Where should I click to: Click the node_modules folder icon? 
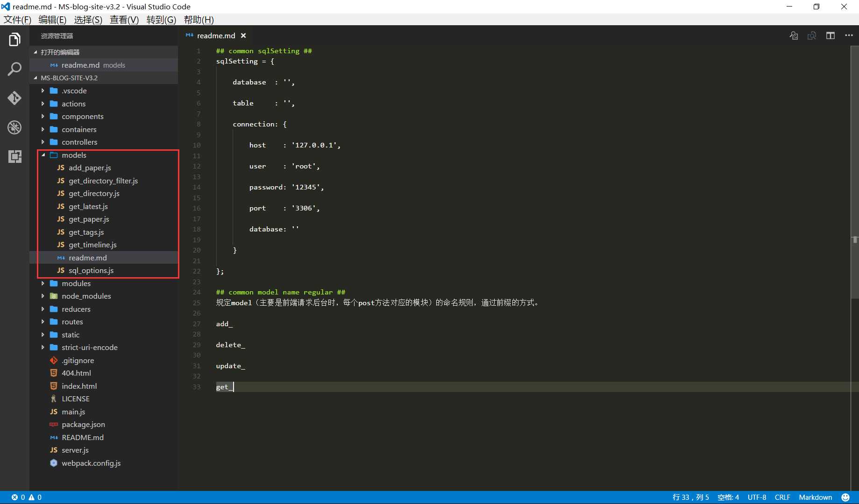(x=54, y=296)
